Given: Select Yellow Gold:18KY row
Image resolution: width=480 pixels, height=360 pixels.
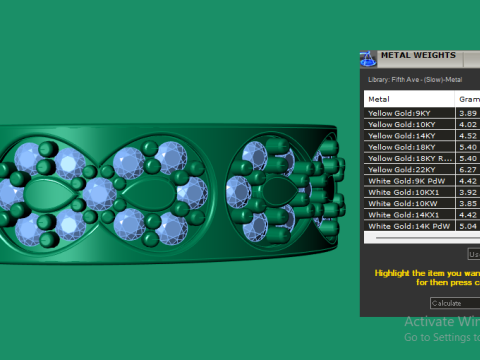Looking at the screenshot, I should [x=422, y=147].
